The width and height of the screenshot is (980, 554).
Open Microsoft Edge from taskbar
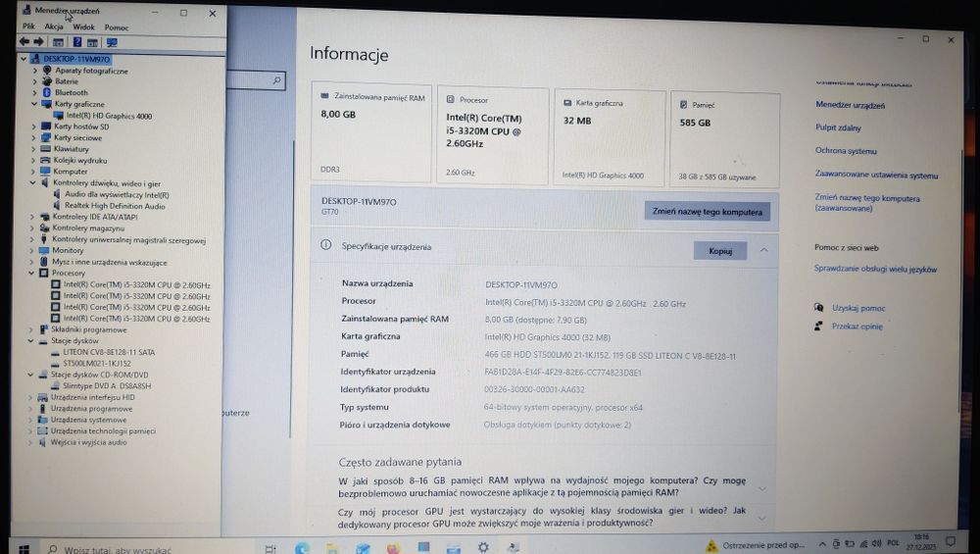coord(302,548)
